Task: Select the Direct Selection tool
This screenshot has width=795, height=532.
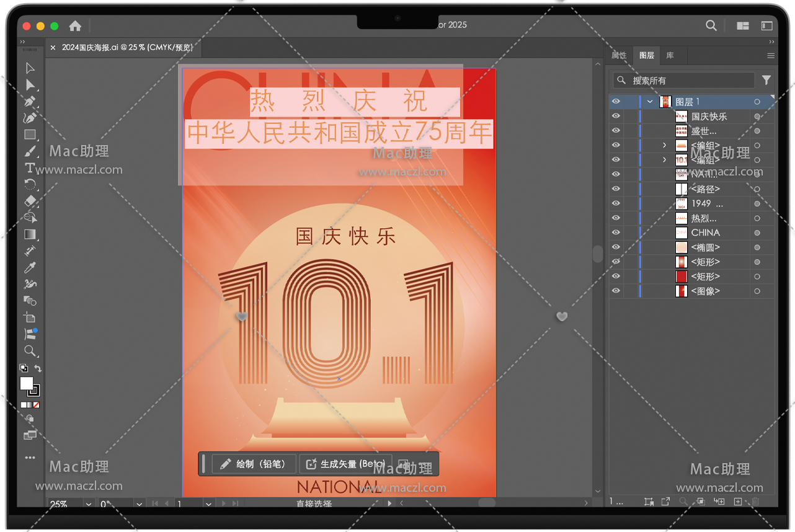Action: [30, 85]
